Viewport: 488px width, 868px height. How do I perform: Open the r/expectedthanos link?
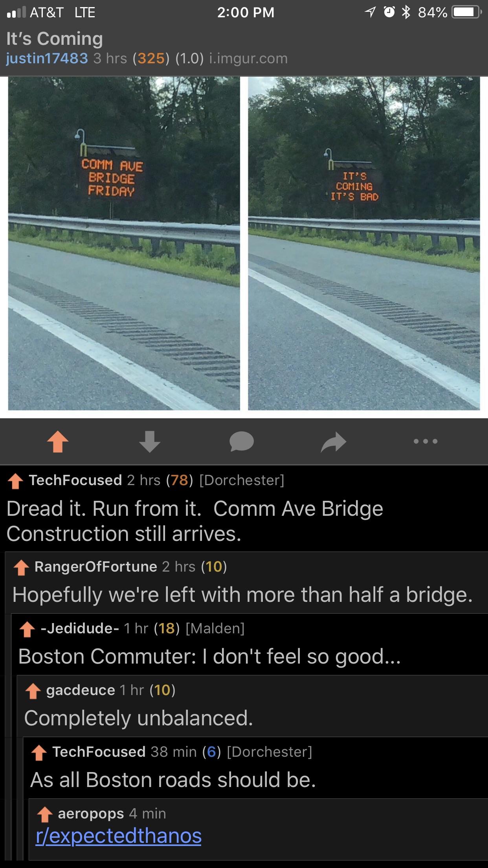click(119, 836)
